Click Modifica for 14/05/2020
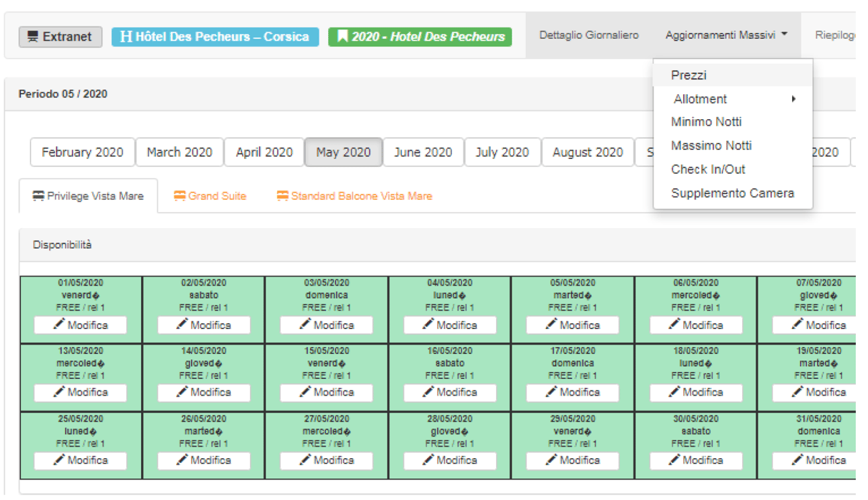 (204, 392)
